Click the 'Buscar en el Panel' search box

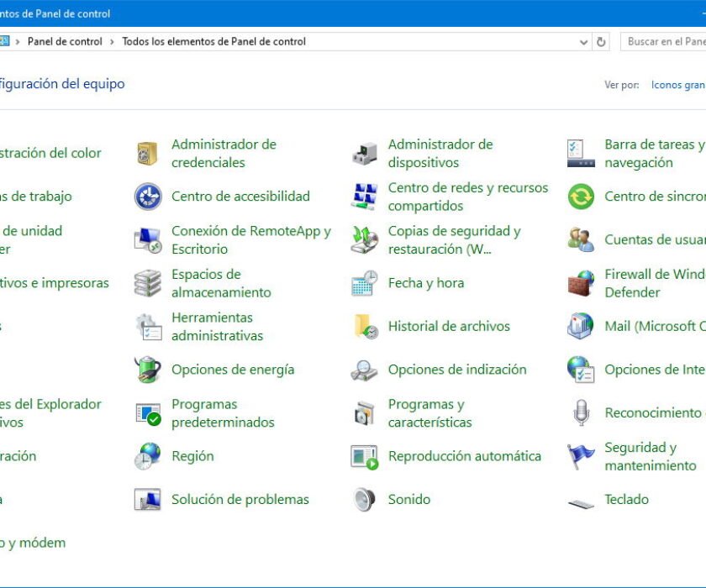point(663,41)
